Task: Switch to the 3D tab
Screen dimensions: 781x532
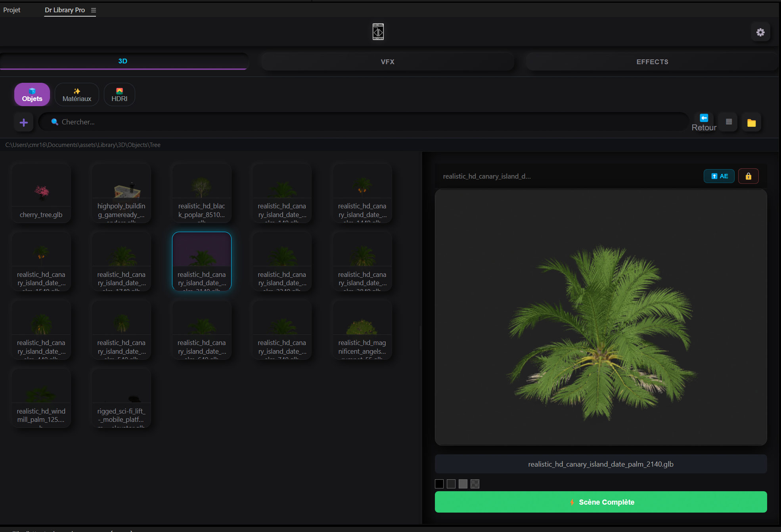Action: pos(123,61)
